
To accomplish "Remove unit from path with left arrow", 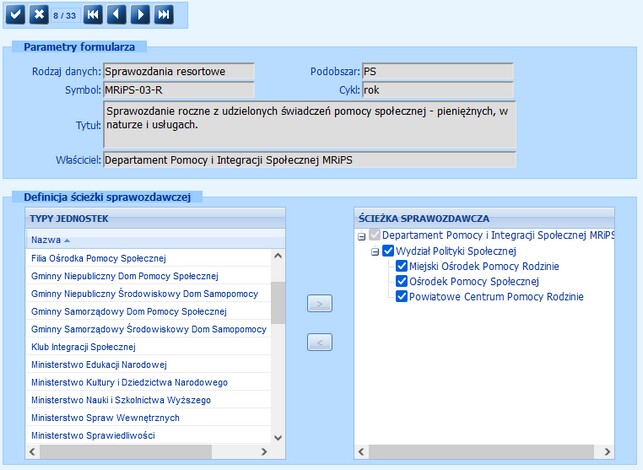I will click(318, 343).
